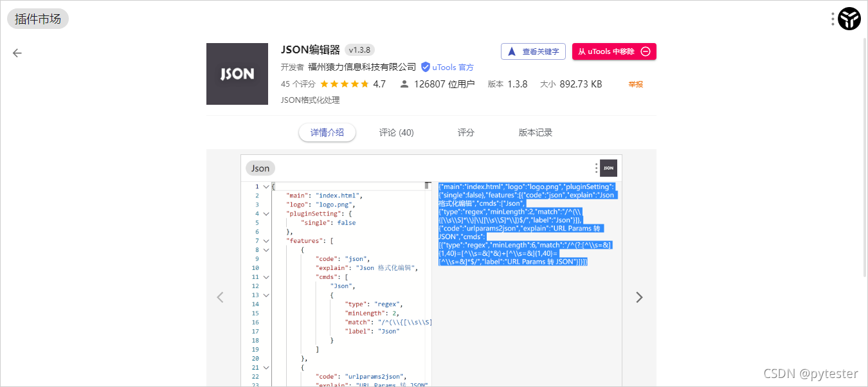Click the small JSON logo in the preview

coord(608,168)
